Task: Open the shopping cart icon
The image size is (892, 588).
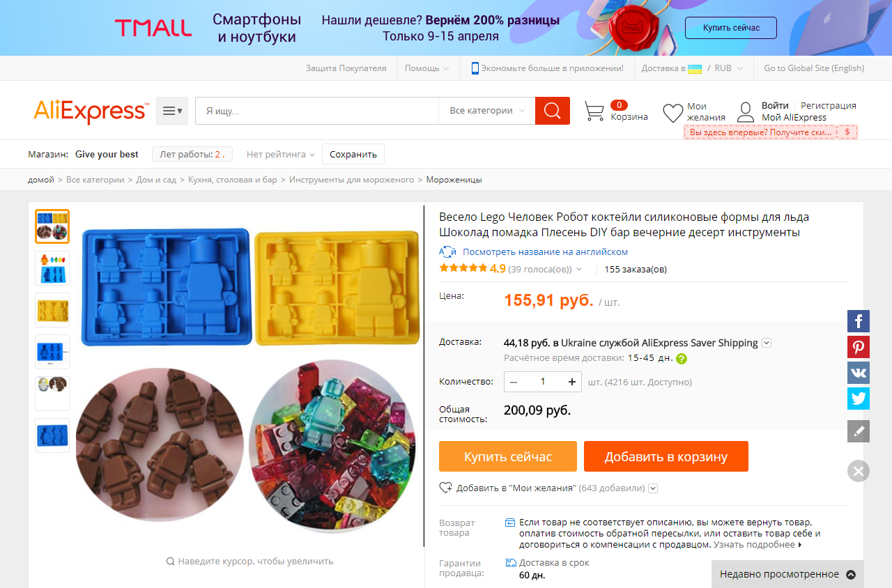Action: (x=594, y=111)
